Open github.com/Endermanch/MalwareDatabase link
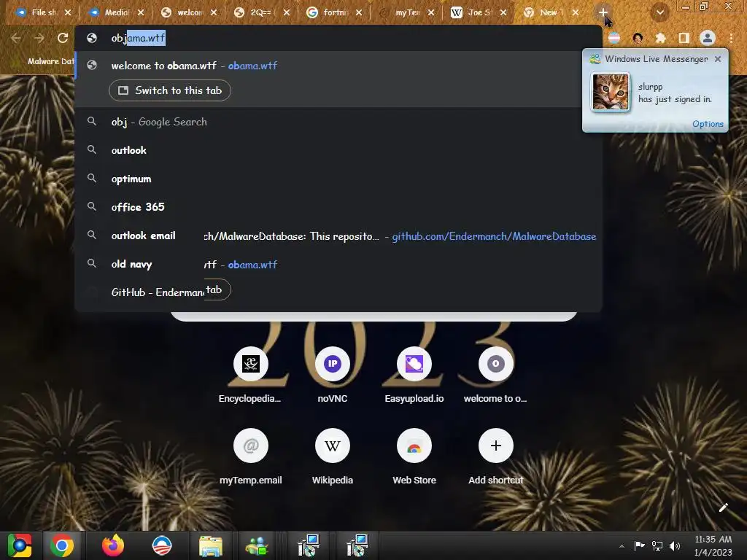 click(494, 236)
